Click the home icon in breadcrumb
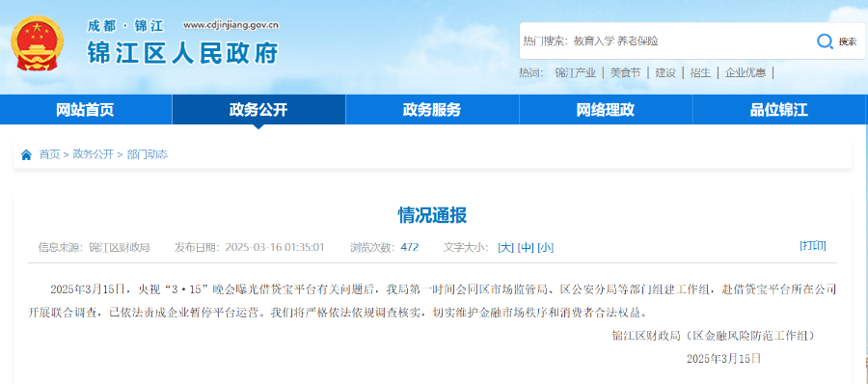This screenshot has height=384, width=868. click(26, 154)
